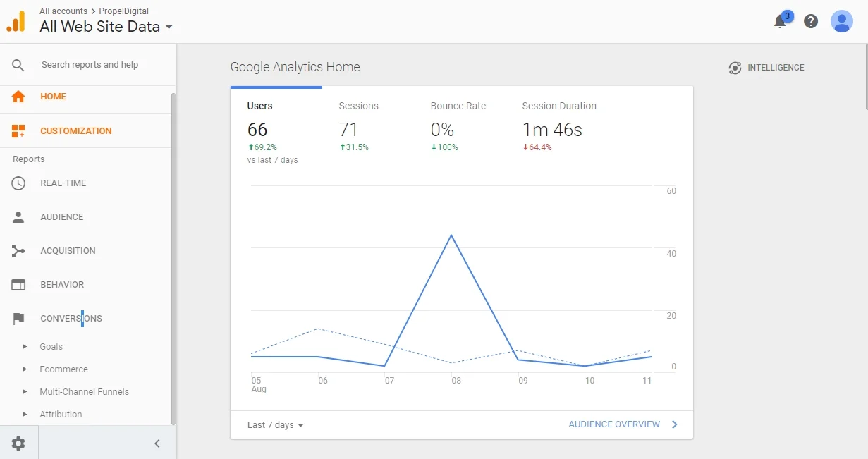
Task: Open BEHAVIOR reports
Action: (62, 285)
